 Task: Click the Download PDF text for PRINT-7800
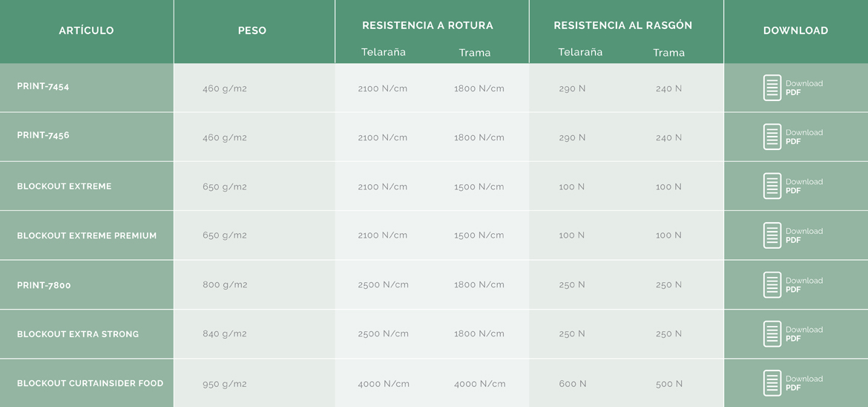click(x=803, y=284)
